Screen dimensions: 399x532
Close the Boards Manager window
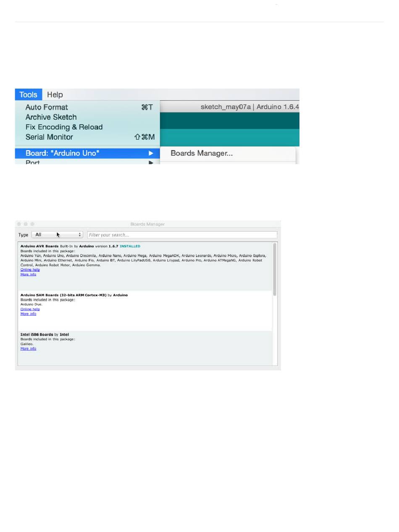click(x=19, y=224)
